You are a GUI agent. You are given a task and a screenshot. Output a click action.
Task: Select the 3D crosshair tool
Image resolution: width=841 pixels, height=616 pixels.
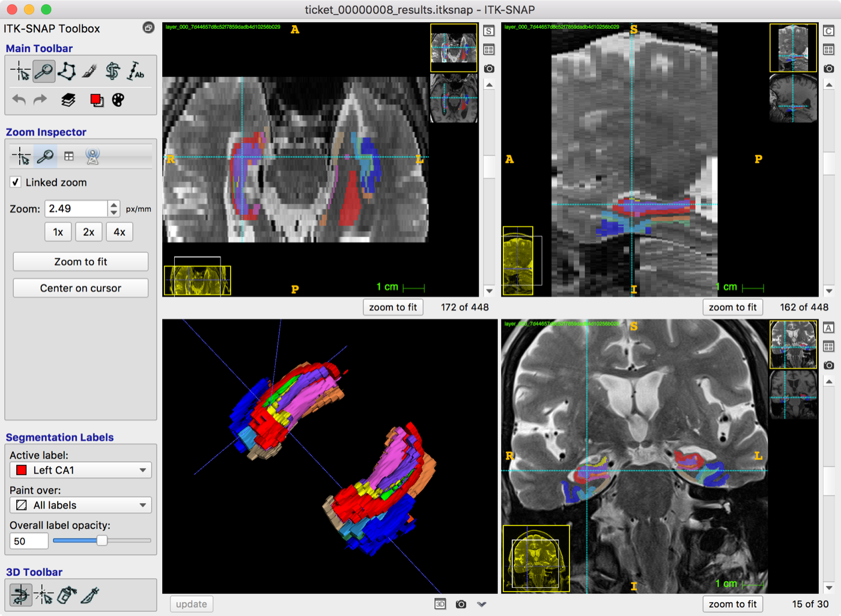click(44, 595)
